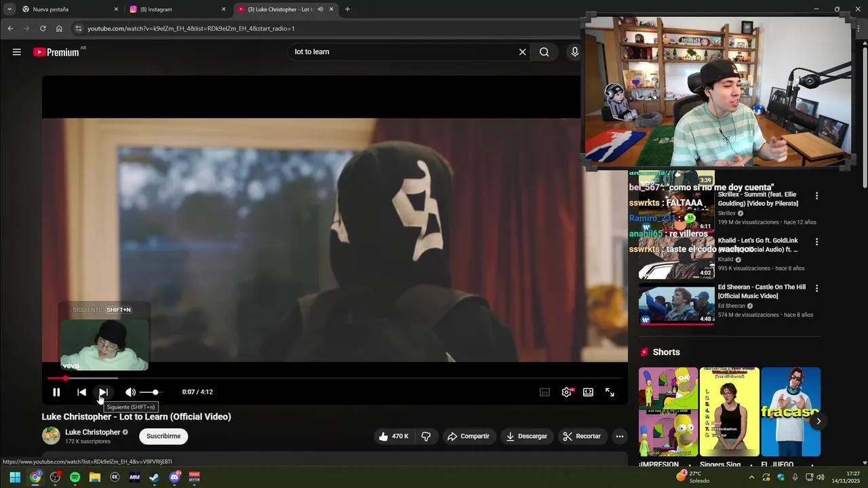Open the 4K app from the taskbar
Viewport: 868px width, 488px height.
pyautogui.click(x=115, y=477)
